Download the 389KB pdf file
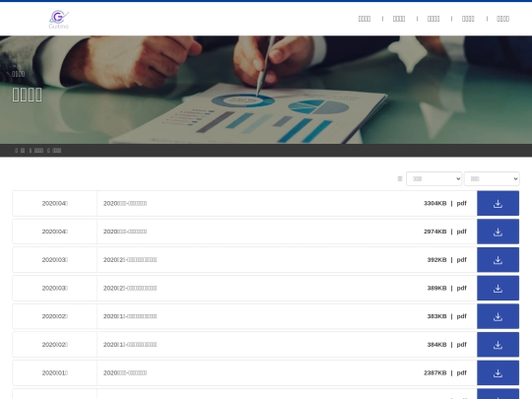 coord(498,288)
